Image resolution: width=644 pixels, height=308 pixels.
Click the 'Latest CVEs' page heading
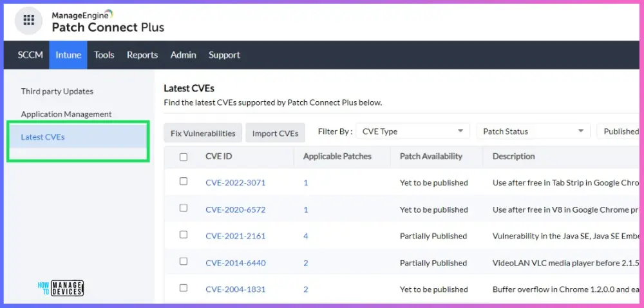point(189,88)
